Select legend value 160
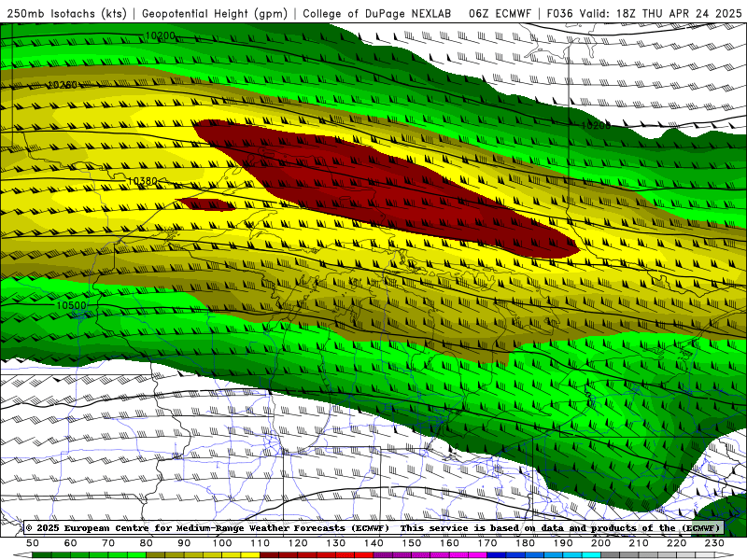 click(x=449, y=543)
